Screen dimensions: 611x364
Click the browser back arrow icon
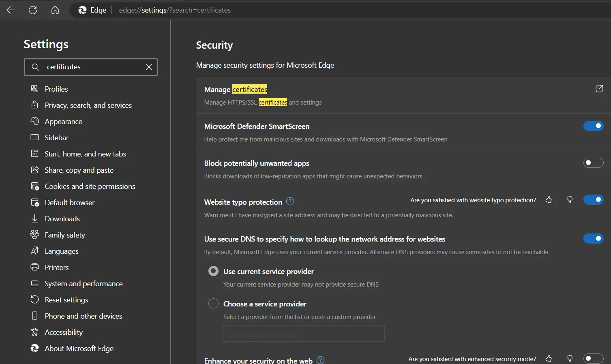click(11, 10)
